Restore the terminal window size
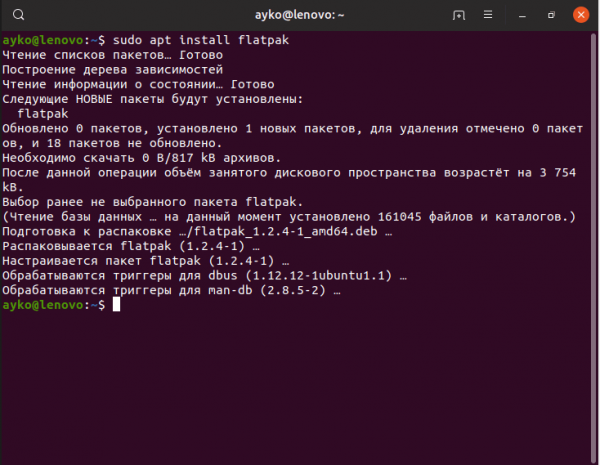The width and height of the screenshot is (600, 465). pos(551,15)
